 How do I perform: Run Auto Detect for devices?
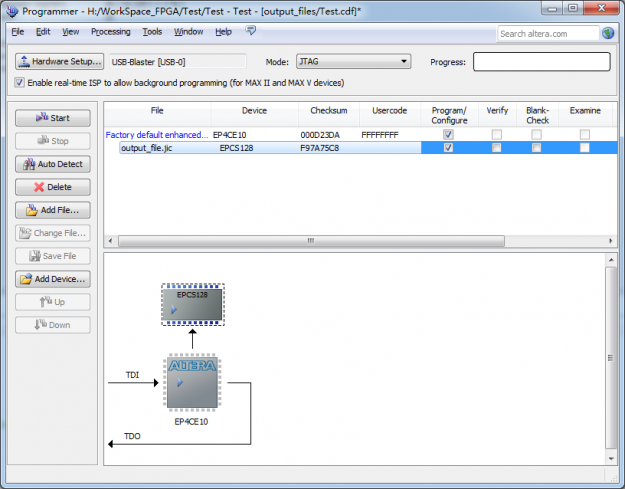53,164
